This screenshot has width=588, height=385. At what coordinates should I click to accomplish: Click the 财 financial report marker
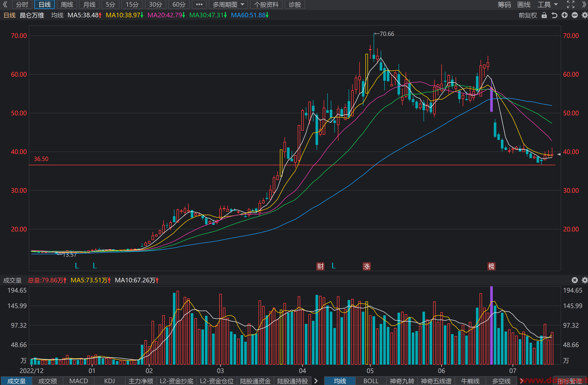(320, 266)
